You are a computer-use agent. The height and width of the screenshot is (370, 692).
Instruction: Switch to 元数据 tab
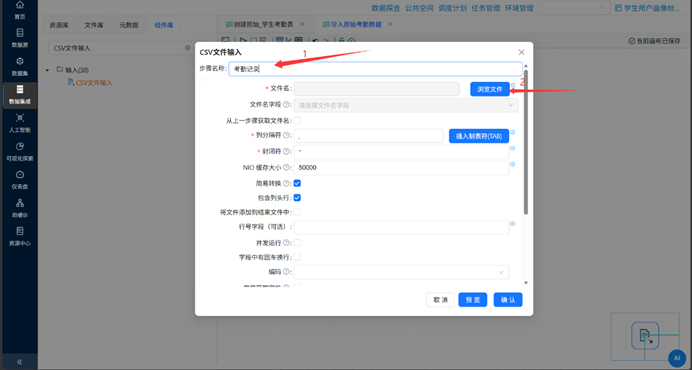coord(128,25)
